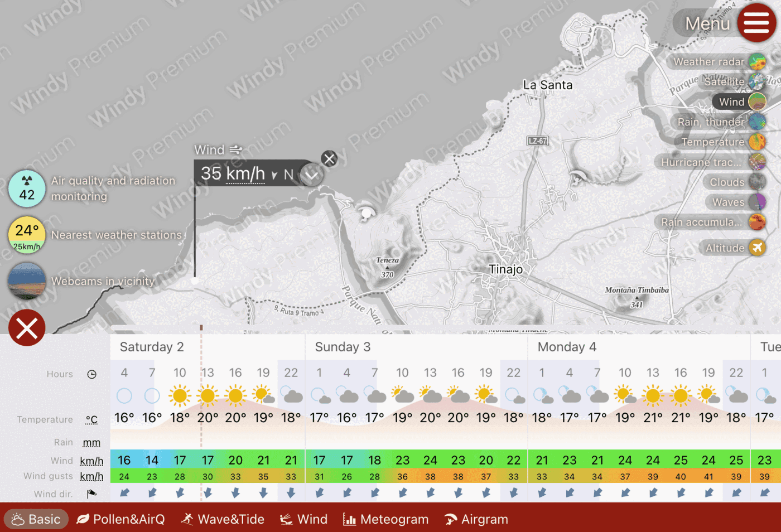Toggle wind gusts unit km/h

[91, 477]
